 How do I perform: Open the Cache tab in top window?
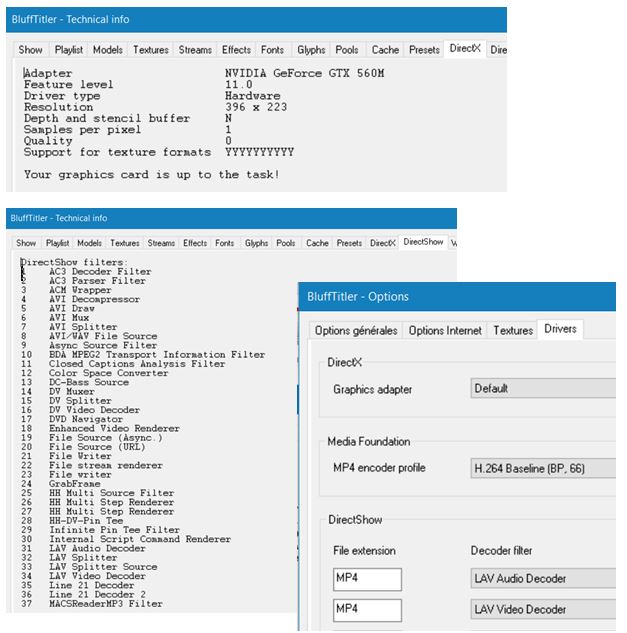pyautogui.click(x=385, y=50)
